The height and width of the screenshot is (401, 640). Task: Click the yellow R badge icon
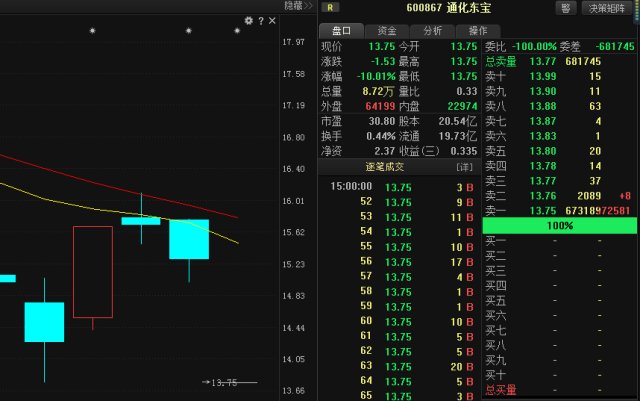(331, 7)
